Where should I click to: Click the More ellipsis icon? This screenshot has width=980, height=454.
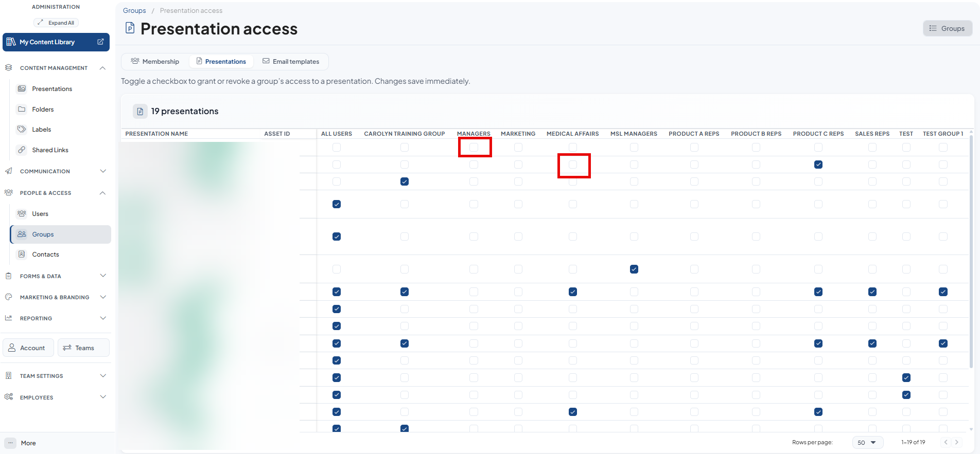point(10,443)
